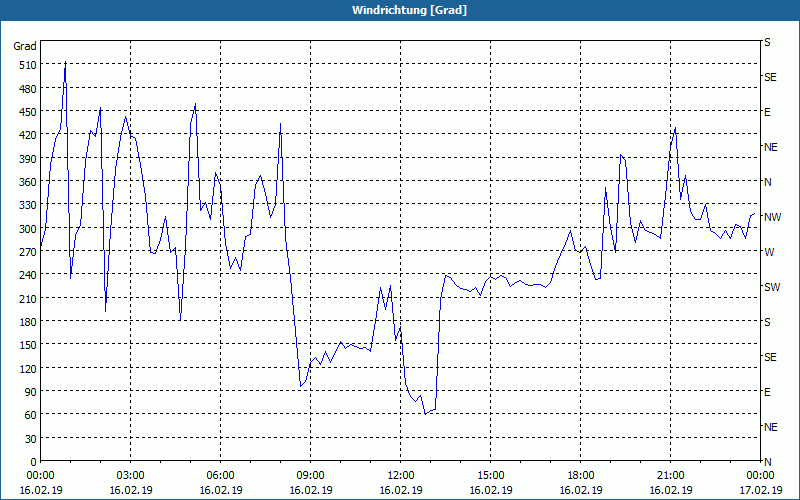
Task: Click the 03:00 time axis label
Action: 130,476
